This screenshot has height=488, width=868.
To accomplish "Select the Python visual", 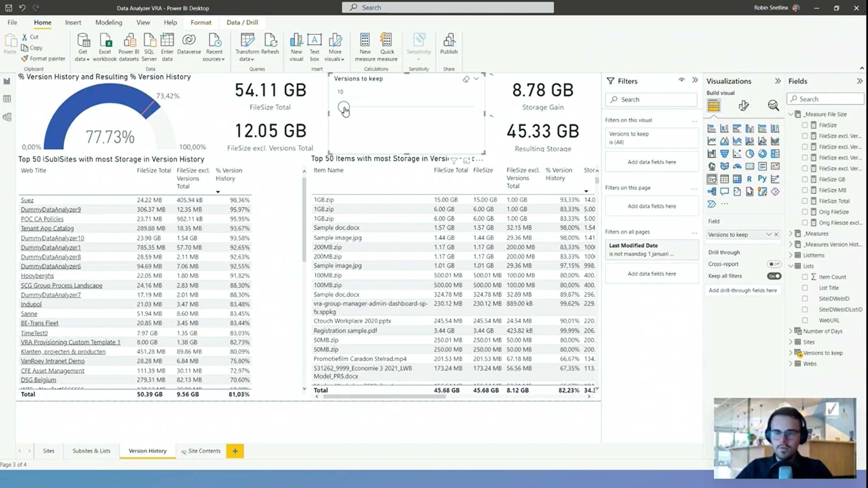I will (762, 179).
